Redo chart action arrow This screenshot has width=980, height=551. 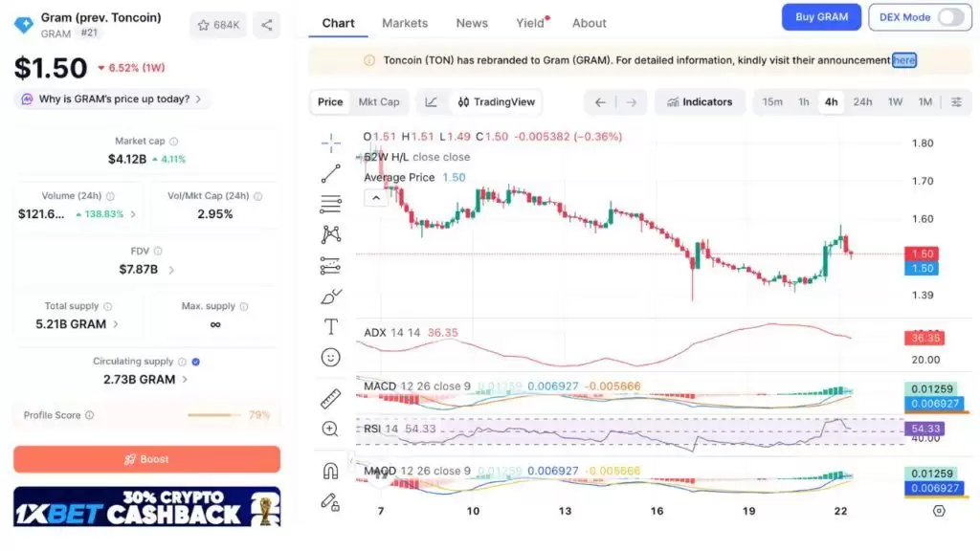pos(632,101)
